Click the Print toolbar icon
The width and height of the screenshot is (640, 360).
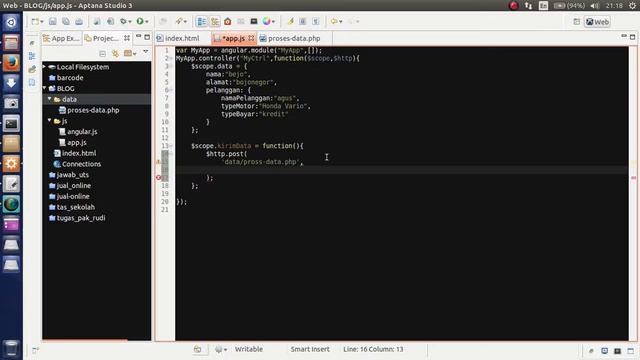79,21
